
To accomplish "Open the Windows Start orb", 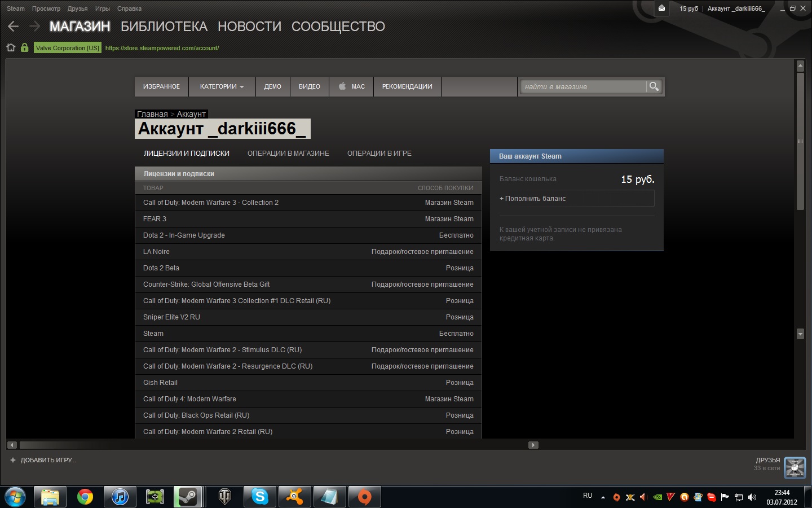I will [15, 497].
